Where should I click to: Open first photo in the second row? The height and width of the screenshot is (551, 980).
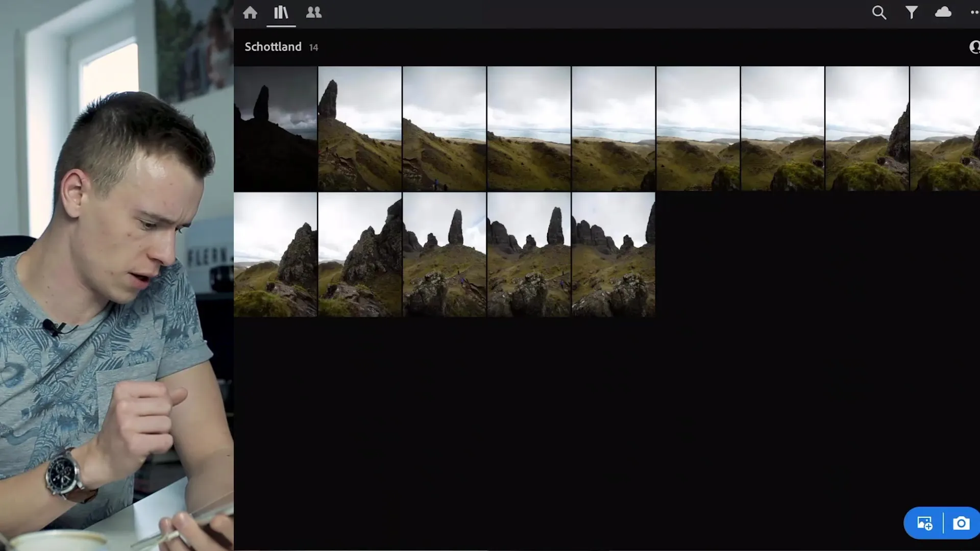[275, 255]
